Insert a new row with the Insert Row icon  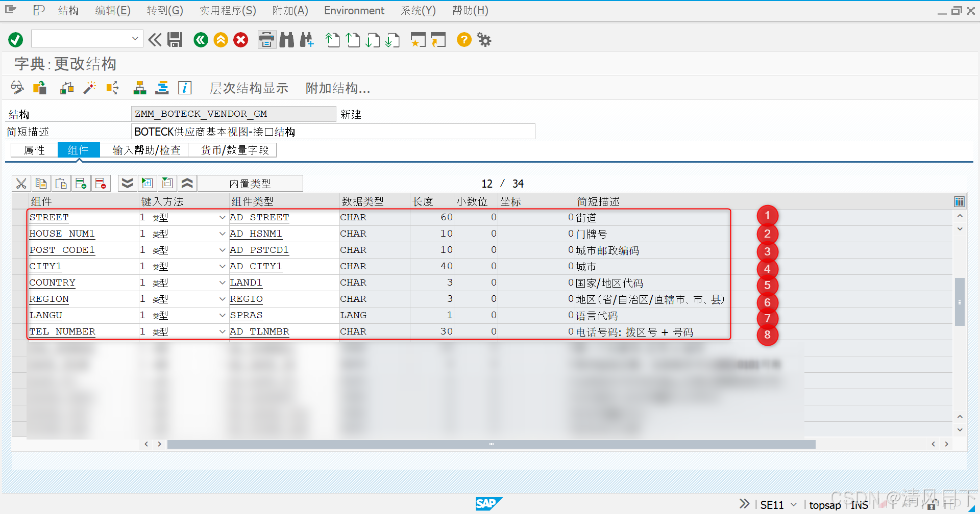81,183
